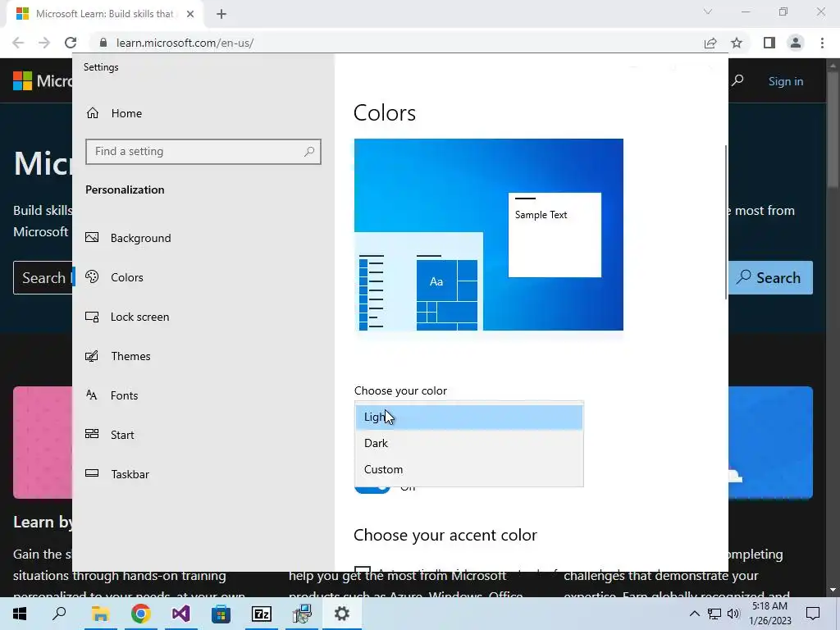Open Chrome three-dot menu

coord(822,43)
